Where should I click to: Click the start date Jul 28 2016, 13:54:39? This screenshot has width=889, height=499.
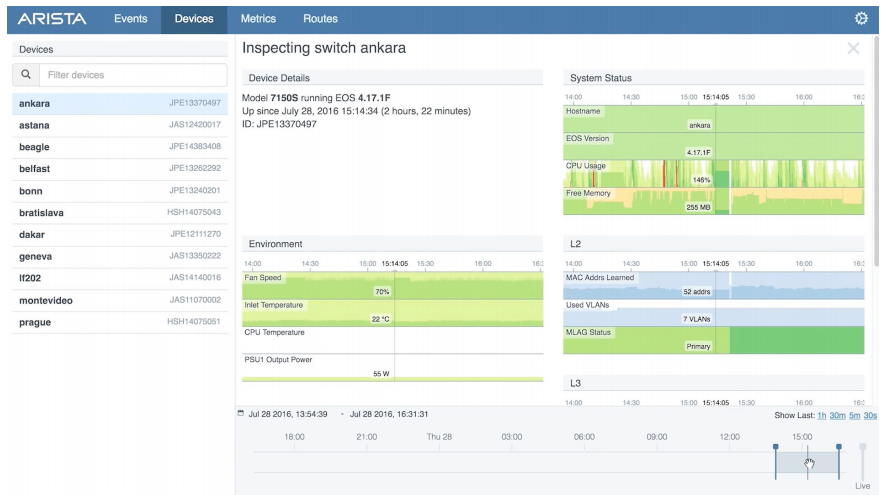click(x=288, y=414)
